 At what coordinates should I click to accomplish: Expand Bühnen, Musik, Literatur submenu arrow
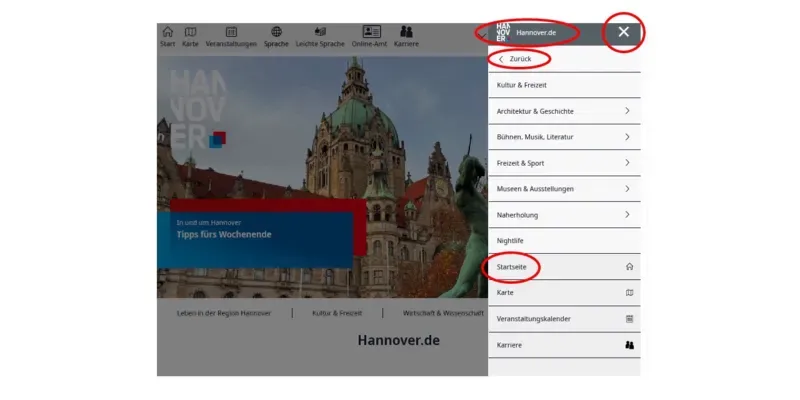(x=627, y=137)
